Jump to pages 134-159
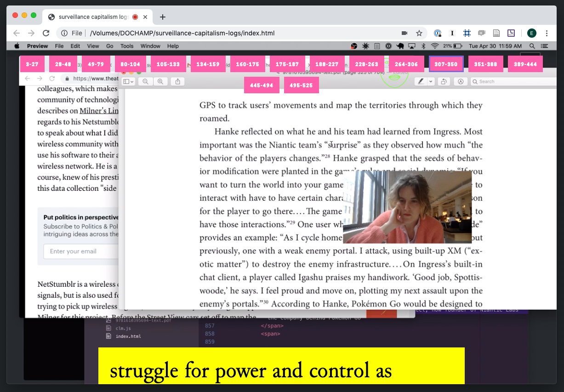This screenshot has width=564, height=392. coord(208,64)
